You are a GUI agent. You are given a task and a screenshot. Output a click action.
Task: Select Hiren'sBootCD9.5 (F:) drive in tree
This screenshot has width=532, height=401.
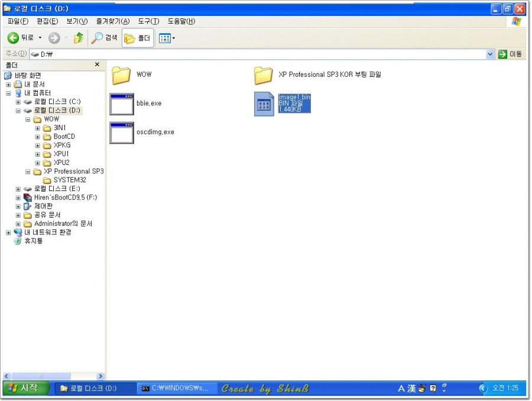click(65, 198)
